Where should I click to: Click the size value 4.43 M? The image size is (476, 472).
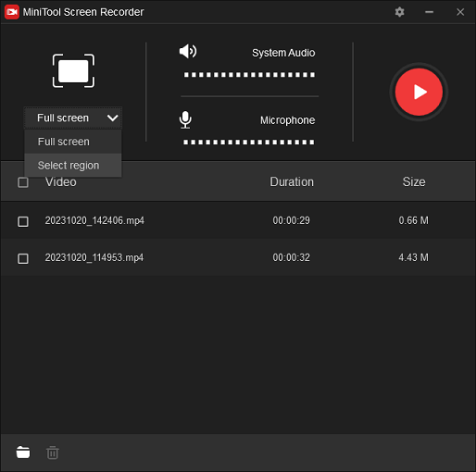(414, 257)
